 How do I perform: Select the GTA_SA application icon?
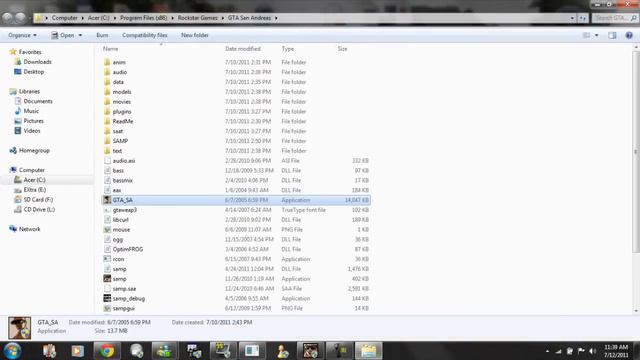pyautogui.click(x=107, y=200)
